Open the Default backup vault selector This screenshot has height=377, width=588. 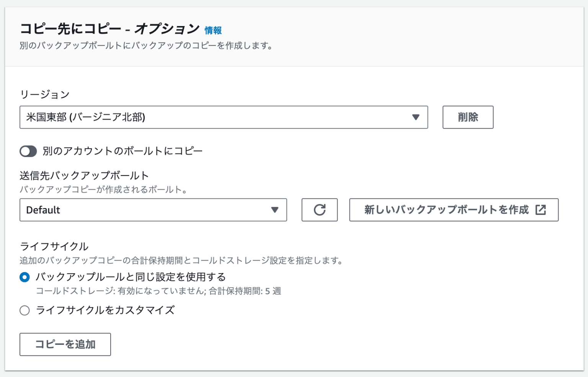point(153,210)
